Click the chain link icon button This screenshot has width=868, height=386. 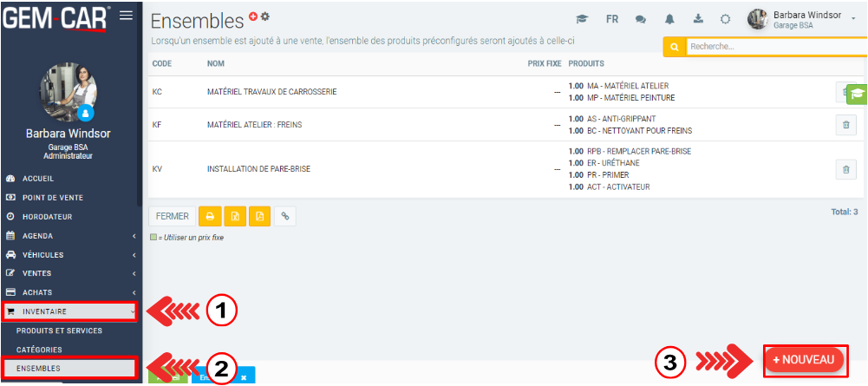pos(284,217)
